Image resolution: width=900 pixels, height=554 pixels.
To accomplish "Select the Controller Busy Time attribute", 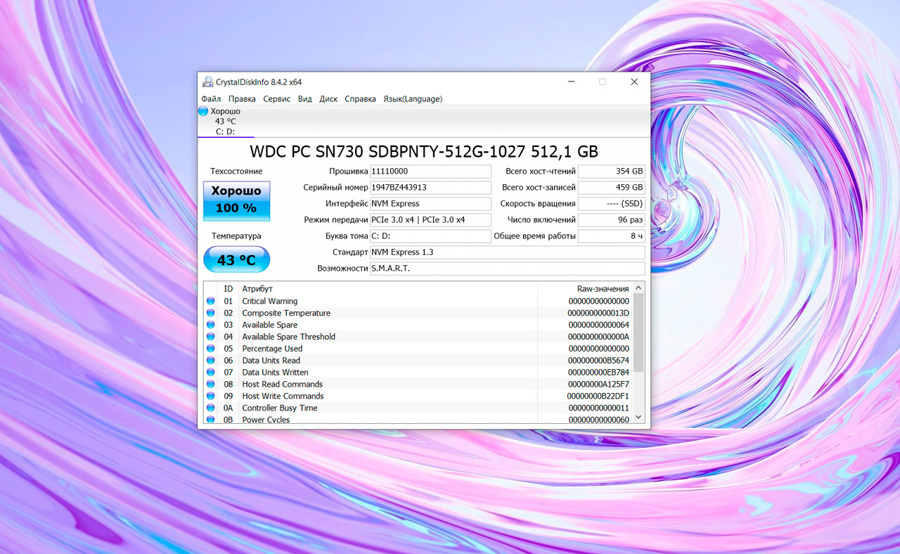I will point(418,408).
